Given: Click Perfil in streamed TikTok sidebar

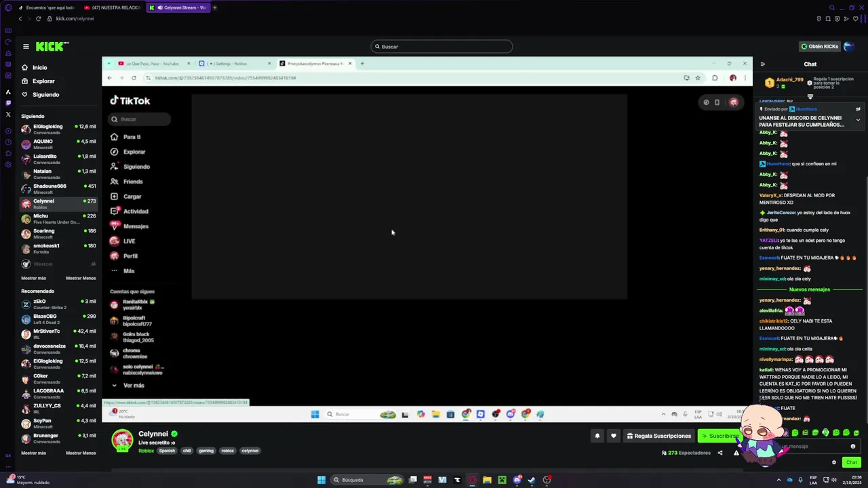Looking at the screenshot, I should [x=130, y=256].
